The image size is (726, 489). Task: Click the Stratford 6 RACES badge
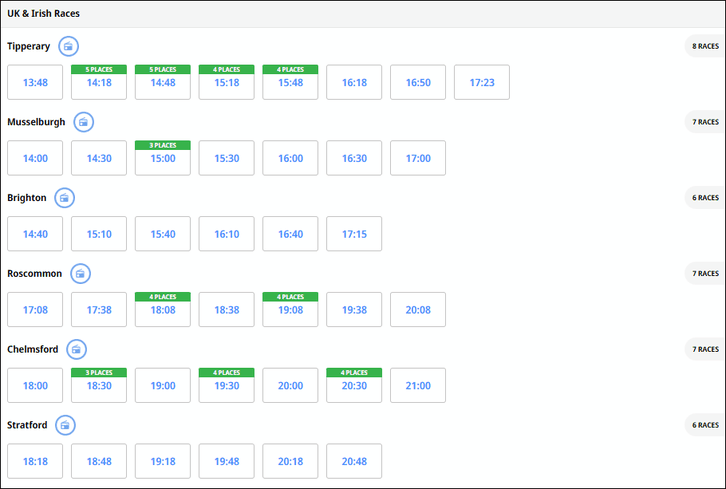(705, 425)
